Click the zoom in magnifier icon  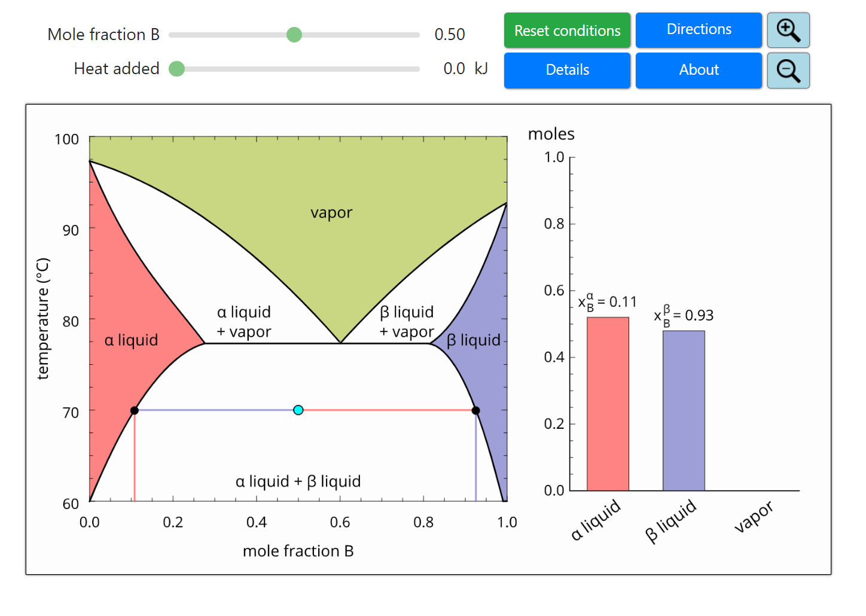click(x=788, y=31)
